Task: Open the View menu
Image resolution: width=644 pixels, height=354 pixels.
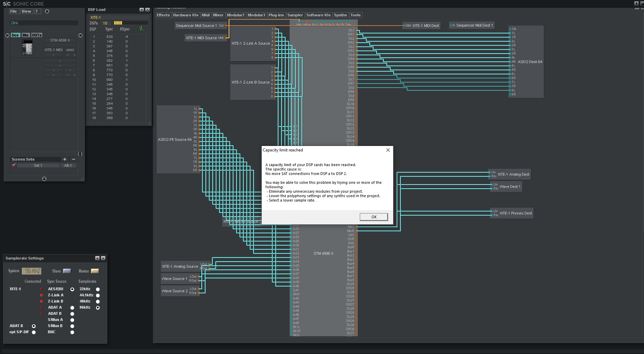Action: pos(26,11)
